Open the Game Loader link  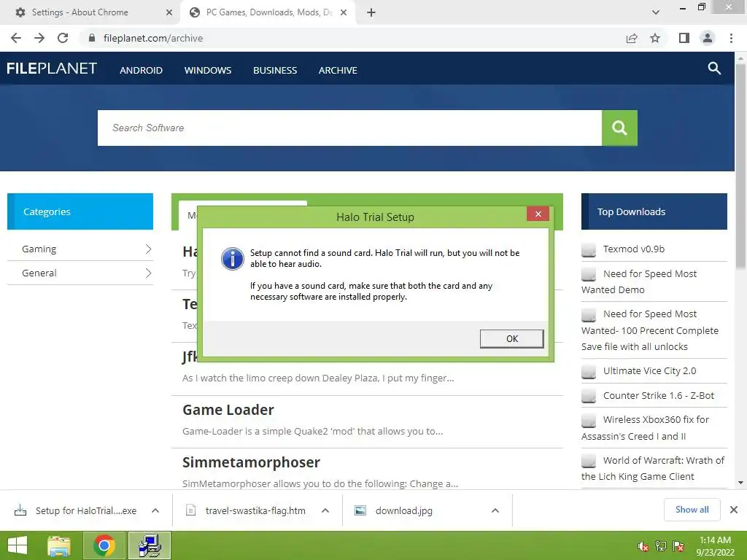pyautogui.click(x=228, y=410)
